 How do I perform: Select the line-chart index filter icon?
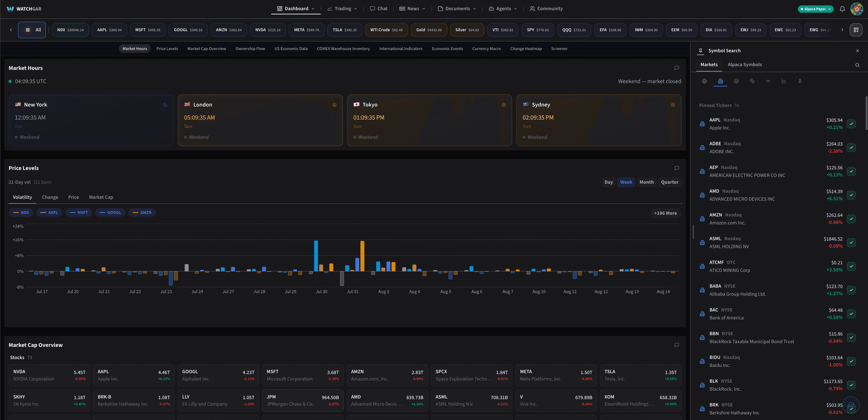784,81
